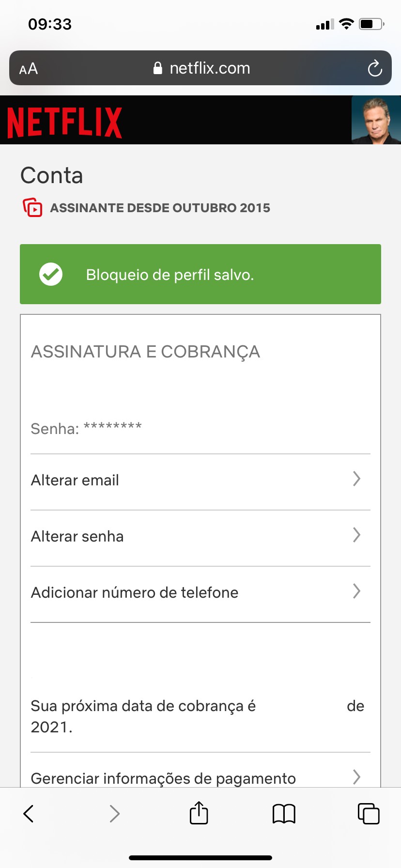This screenshot has height=868, width=401.
Task: Tap the Safari back arrow
Action: pos(29,814)
